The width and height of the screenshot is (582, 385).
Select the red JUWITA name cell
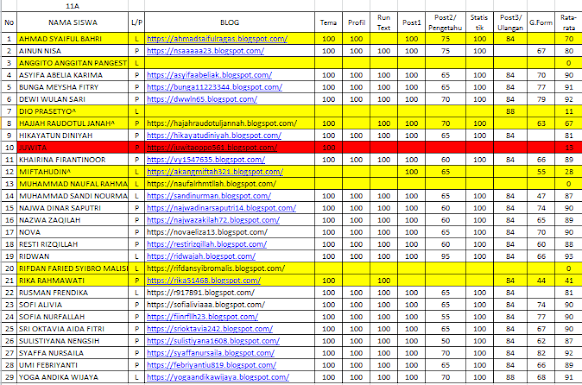point(73,147)
